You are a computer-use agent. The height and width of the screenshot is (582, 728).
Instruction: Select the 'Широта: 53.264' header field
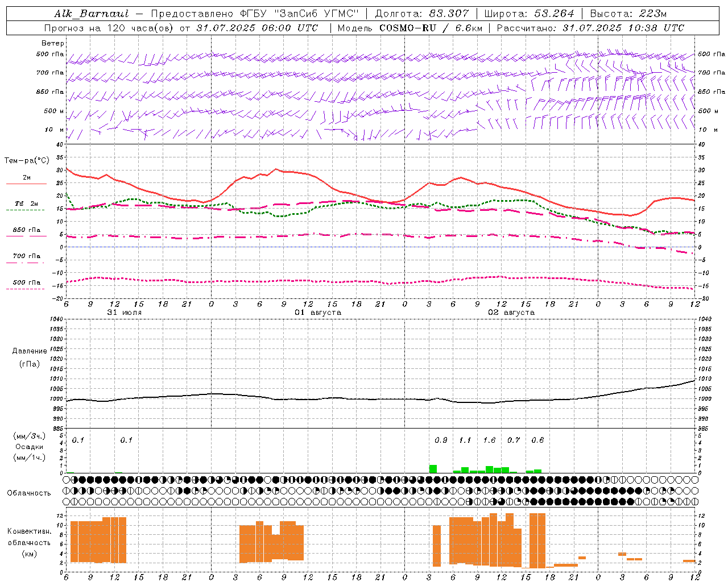(530, 14)
